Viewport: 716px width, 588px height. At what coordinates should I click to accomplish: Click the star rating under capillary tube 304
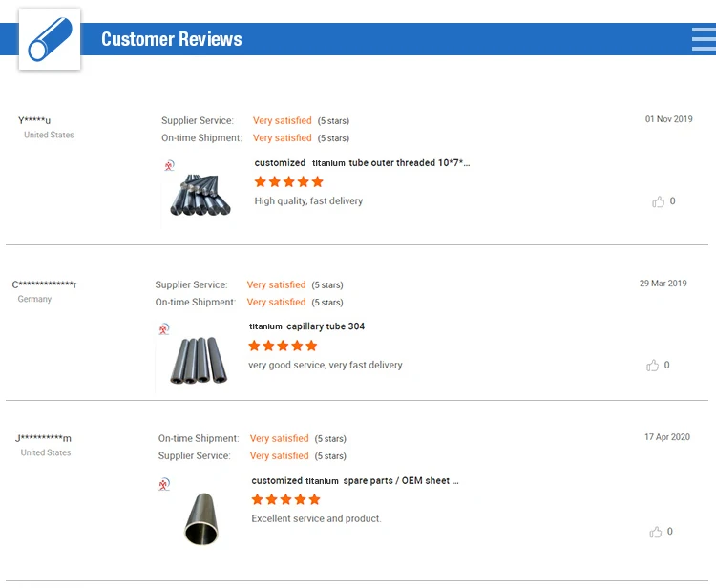tap(283, 346)
